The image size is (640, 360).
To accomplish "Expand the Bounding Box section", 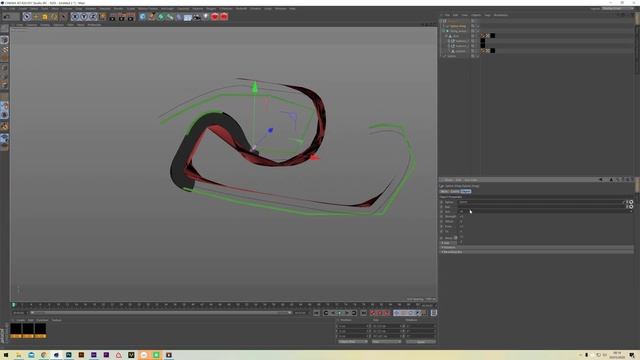I will point(536,252).
